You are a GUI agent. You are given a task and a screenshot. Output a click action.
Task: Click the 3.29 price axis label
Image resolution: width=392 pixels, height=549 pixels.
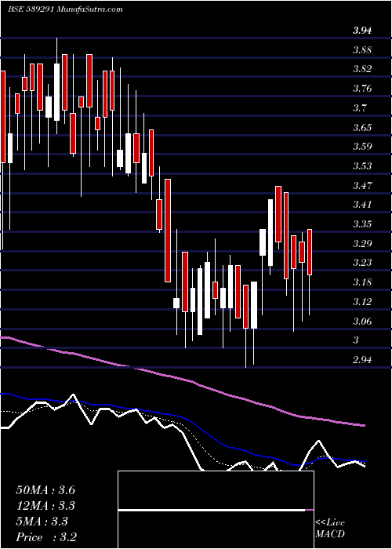362,243
